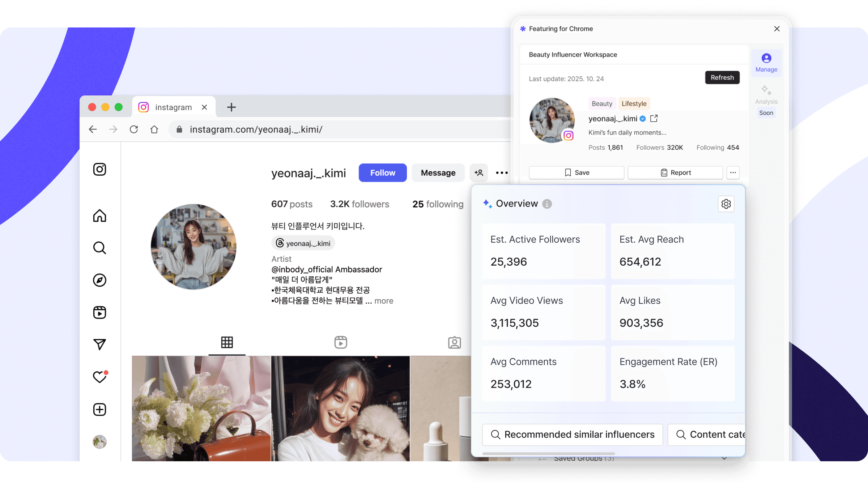Open profile external link icon in panel

pyautogui.click(x=654, y=119)
